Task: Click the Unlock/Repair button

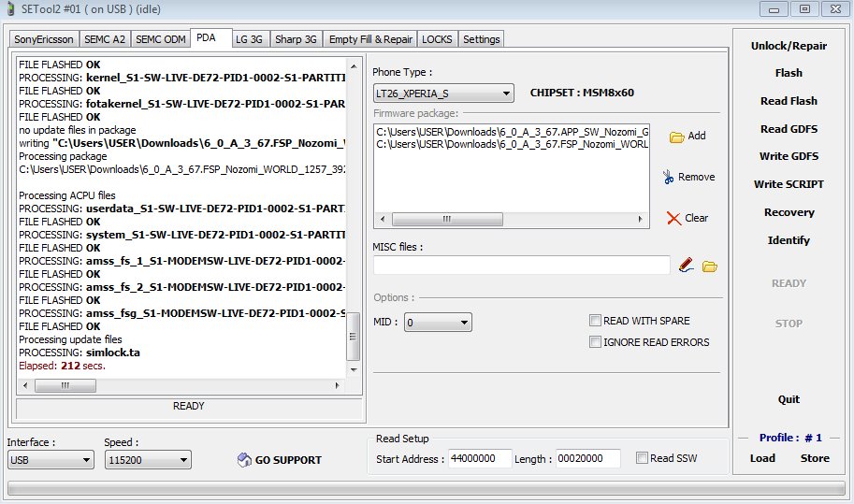Action: coord(789,46)
